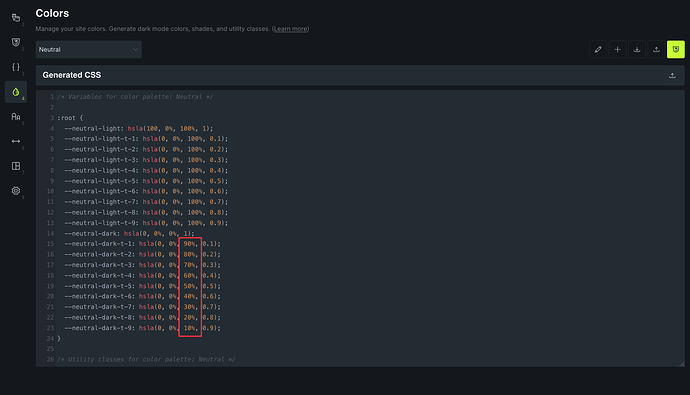Click the tray down-arrow icon beside plus
Image resolution: width=690 pixels, height=395 pixels.
637,49
